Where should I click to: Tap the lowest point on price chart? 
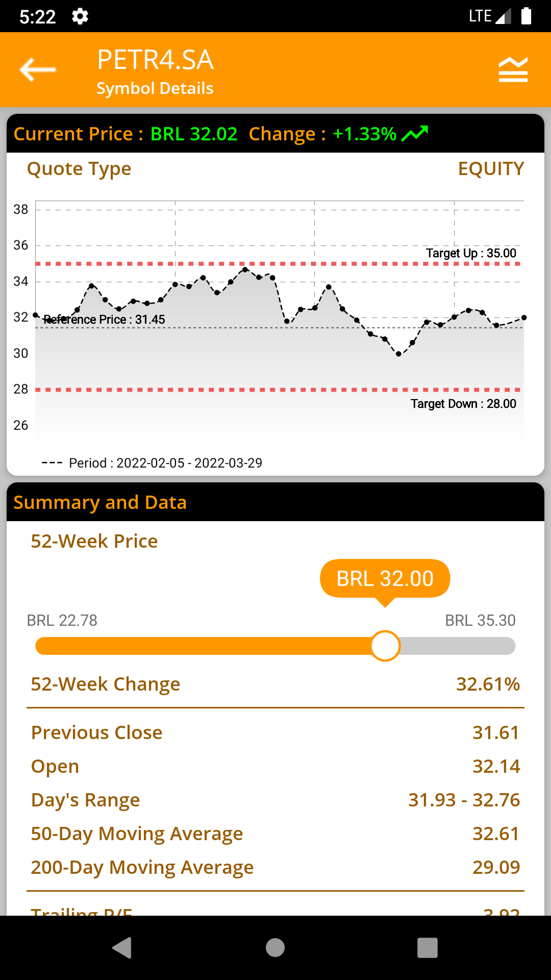pos(398,354)
